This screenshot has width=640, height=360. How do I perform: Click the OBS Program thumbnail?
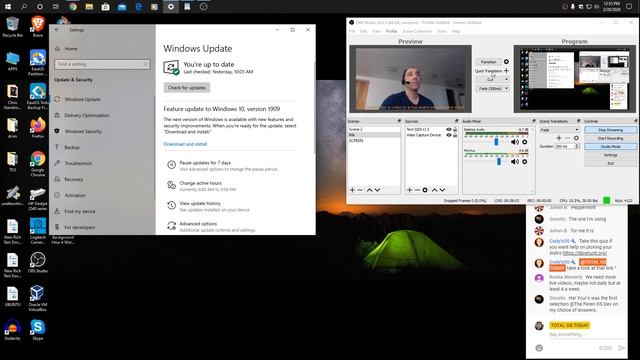click(x=575, y=79)
